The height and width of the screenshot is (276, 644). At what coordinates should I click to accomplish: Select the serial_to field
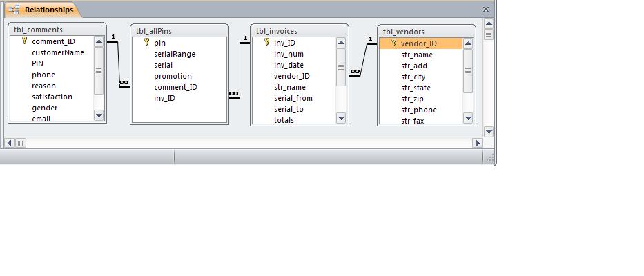point(289,109)
